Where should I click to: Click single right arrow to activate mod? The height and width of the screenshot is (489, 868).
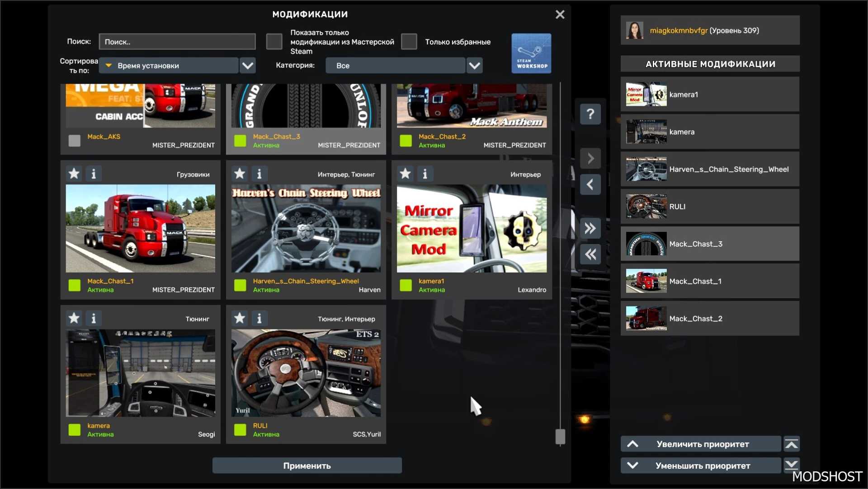590,159
